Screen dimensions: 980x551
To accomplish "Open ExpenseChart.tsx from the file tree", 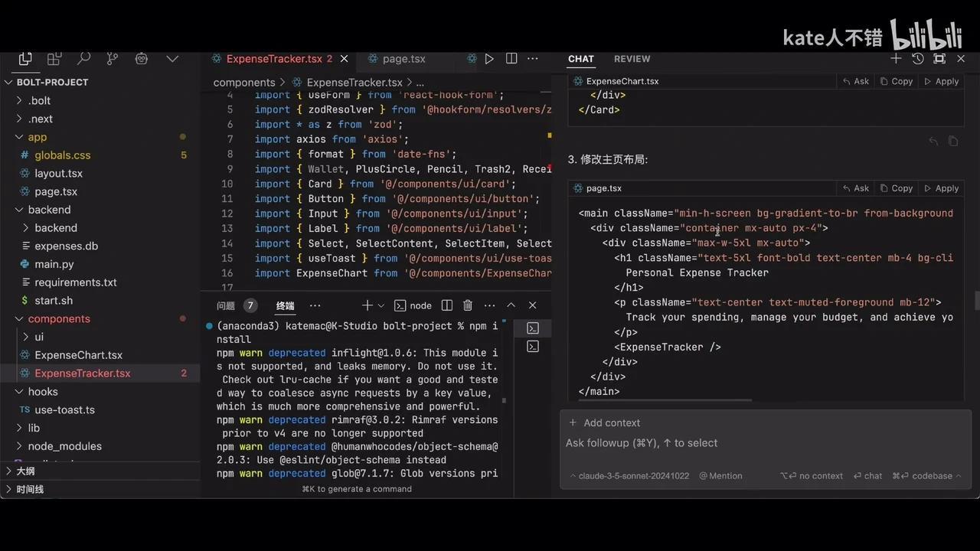I will tap(78, 354).
